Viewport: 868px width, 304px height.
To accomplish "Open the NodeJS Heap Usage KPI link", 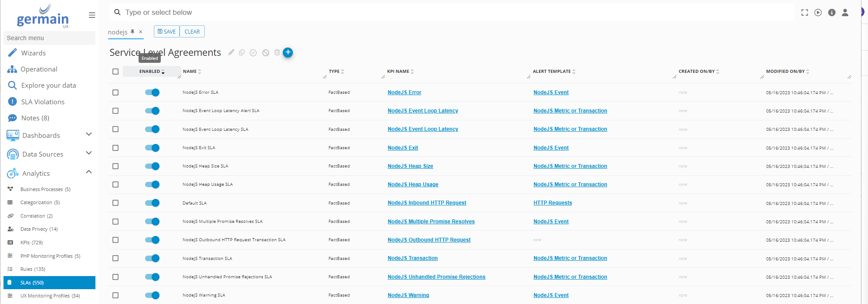I will coord(413,184).
